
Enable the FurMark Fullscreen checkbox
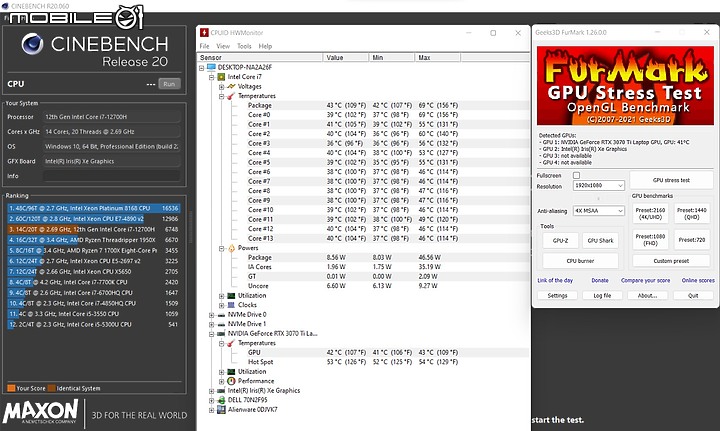click(577, 175)
